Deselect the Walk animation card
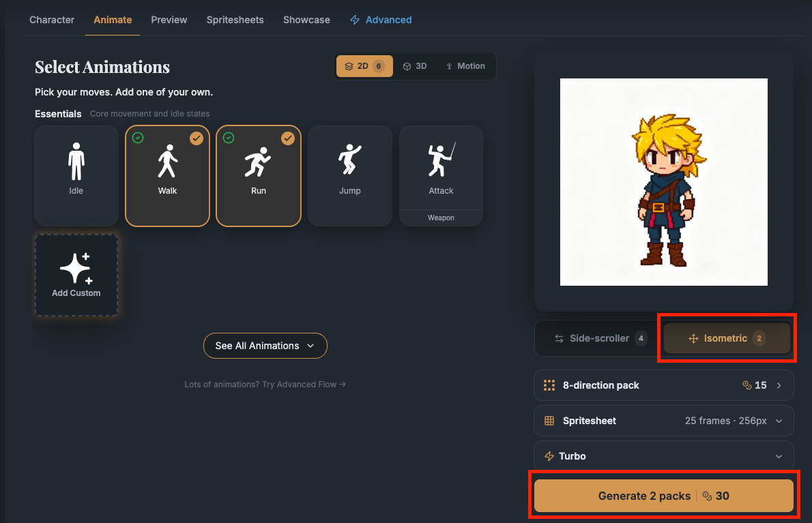The width and height of the screenshot is (812, 523). (167, 176)
